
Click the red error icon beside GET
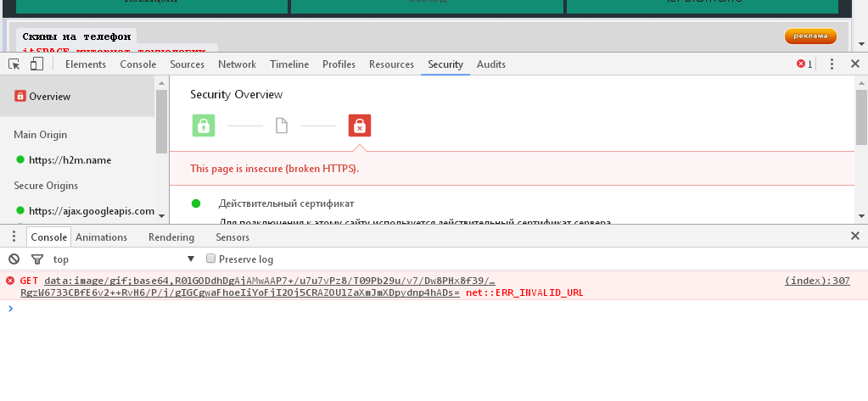click(10, 281)
